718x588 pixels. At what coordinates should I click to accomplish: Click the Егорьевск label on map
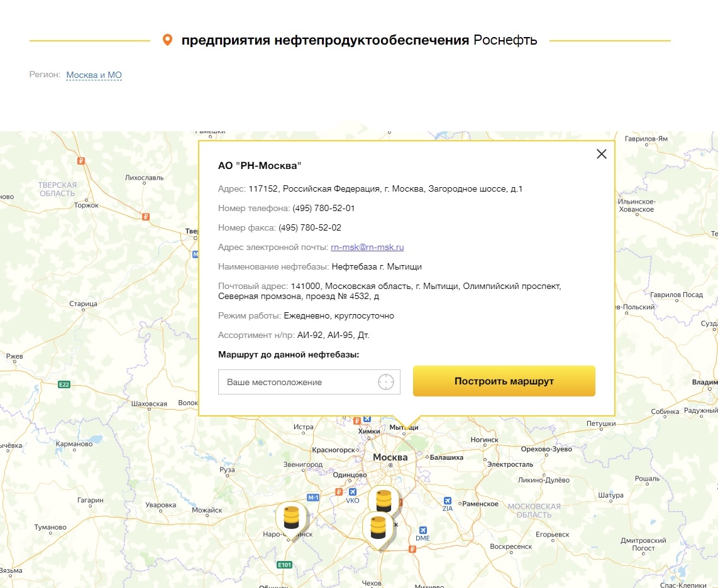pos(553,534)
